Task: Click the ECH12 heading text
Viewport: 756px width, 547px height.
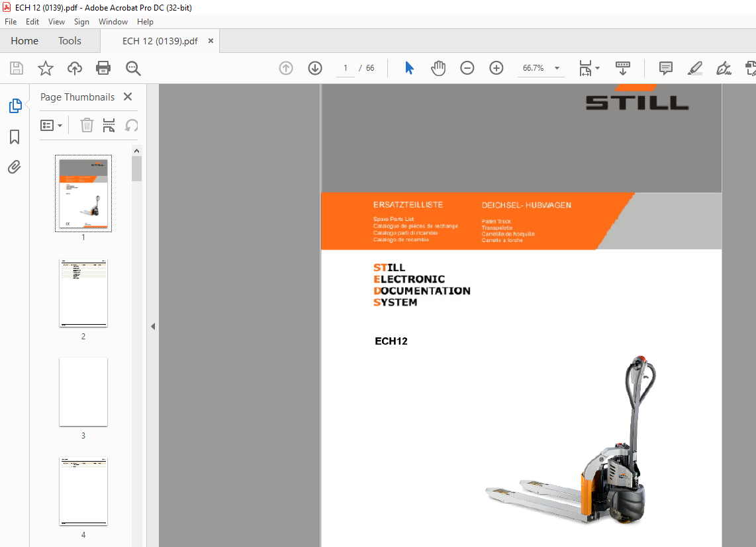Action: (x=391, y=341)
